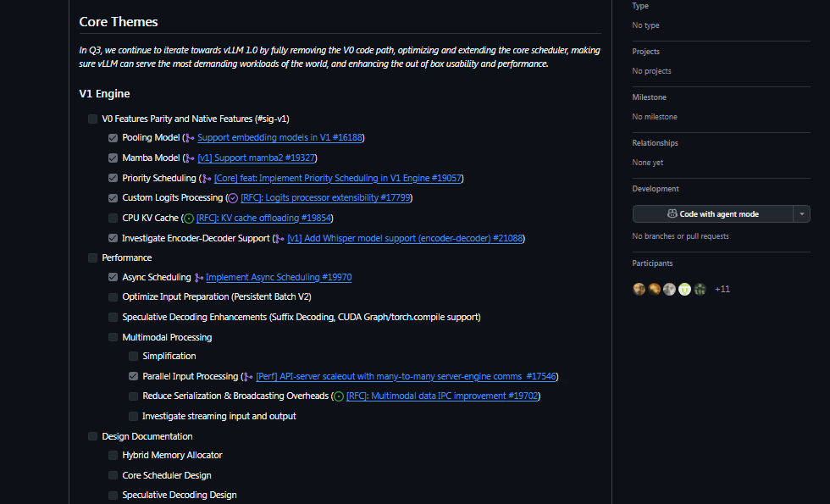
Task: Click the merged PR icon beside Whisper model support
Action: pyautogui.click(x=279, y=238)
